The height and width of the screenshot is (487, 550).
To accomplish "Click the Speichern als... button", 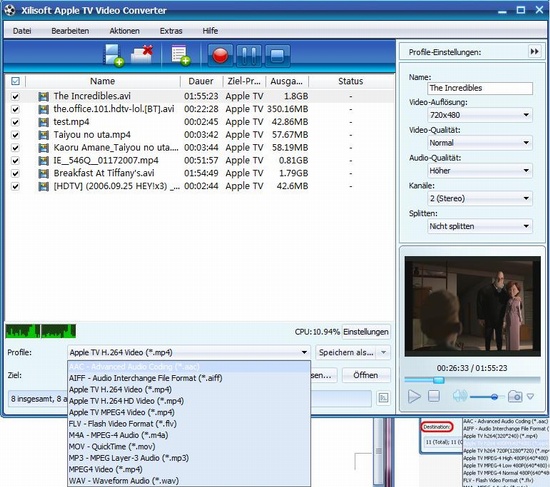I will coord(346,352).
